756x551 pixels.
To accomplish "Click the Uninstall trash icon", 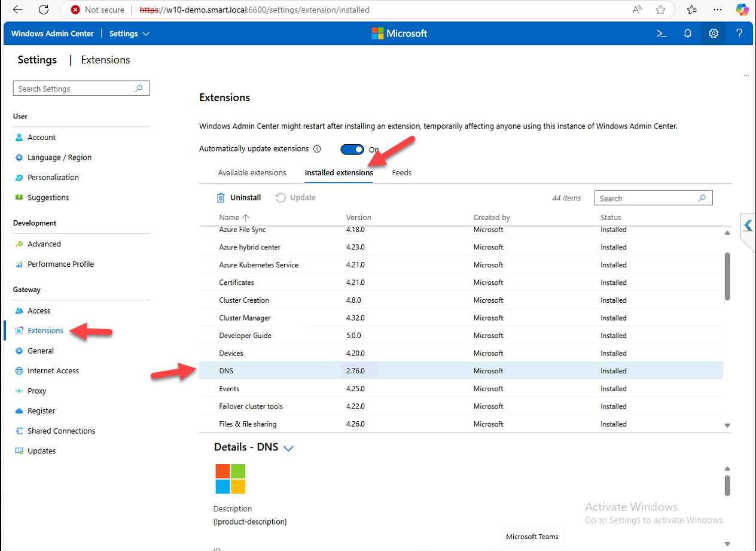I will 221,197.
